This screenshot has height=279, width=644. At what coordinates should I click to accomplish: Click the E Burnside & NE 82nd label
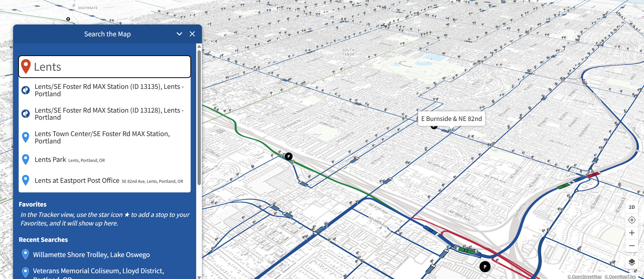pyautogui.click(x=451, y=119)
